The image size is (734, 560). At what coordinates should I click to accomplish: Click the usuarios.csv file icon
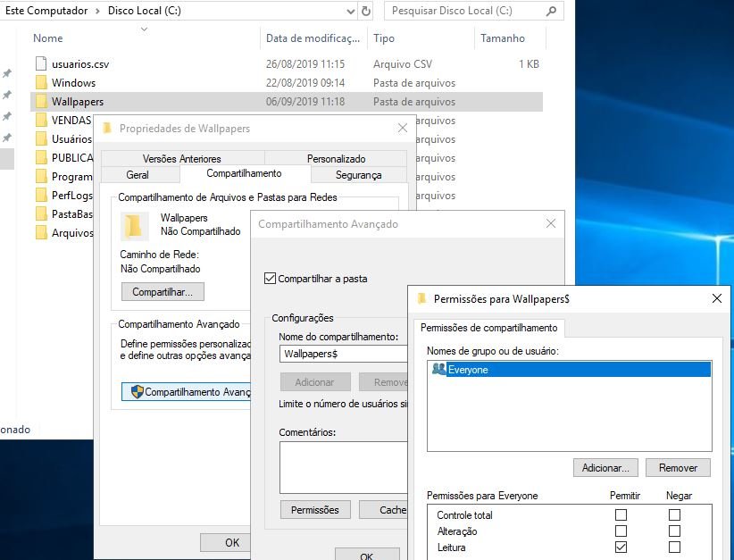(41, 63)
